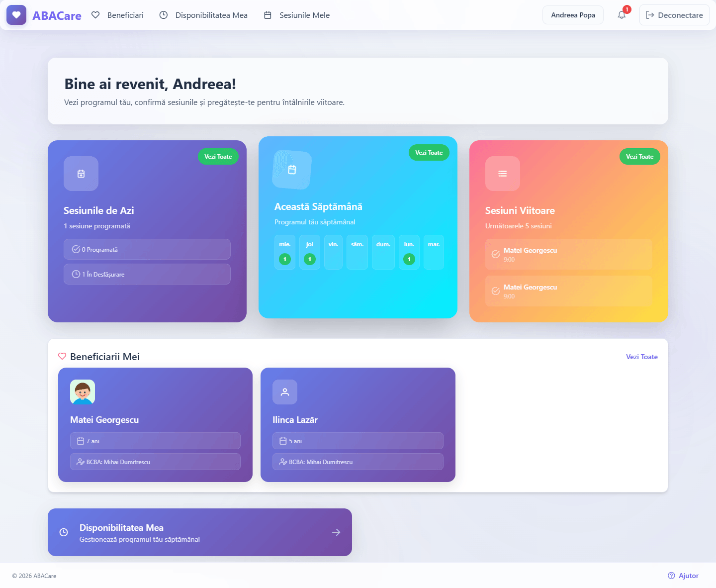This screenshot has height=588, width=716.
Task: Click the clock icon on Disponibilitatea Mea card
Action: click(x=64, y=532)
